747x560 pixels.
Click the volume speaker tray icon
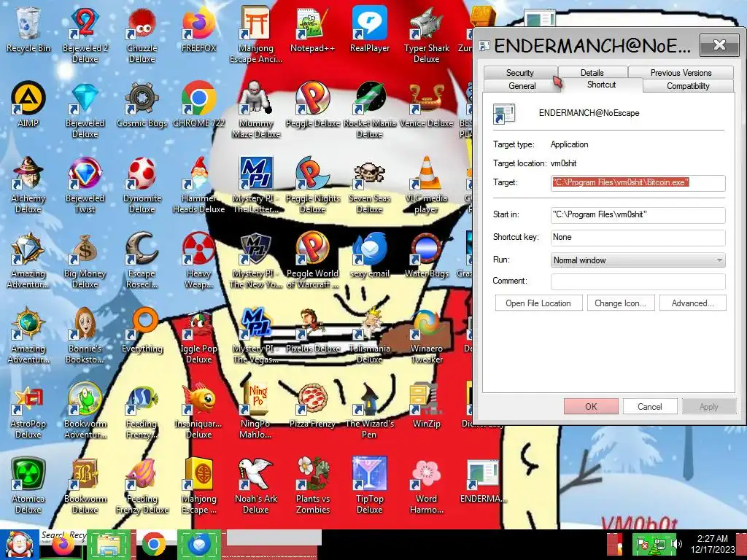tap(676, 543)
